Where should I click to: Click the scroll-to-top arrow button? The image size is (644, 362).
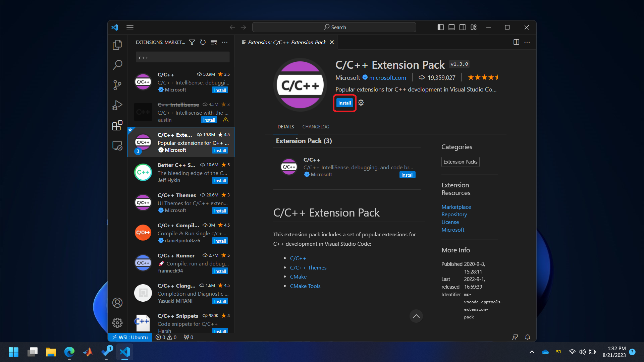416,316
